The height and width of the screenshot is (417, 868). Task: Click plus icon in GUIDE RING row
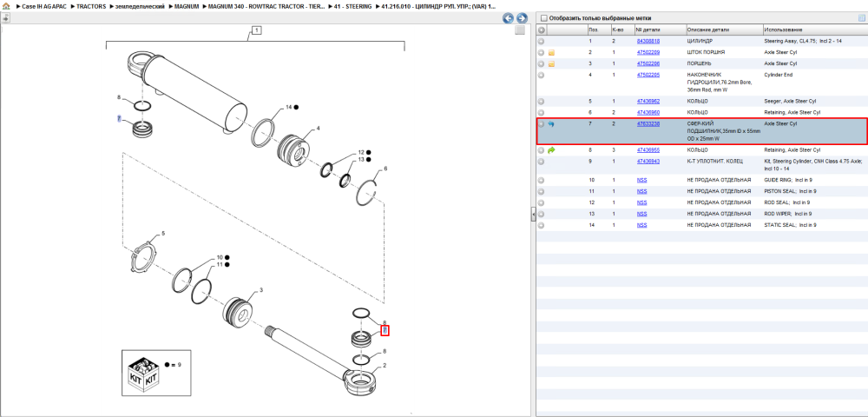[541, 180]
